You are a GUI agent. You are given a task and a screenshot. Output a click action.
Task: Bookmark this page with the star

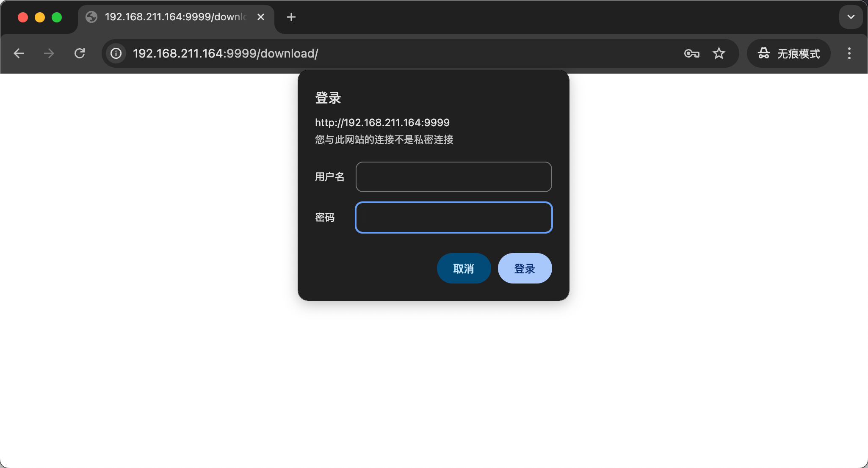click(719, 53)
